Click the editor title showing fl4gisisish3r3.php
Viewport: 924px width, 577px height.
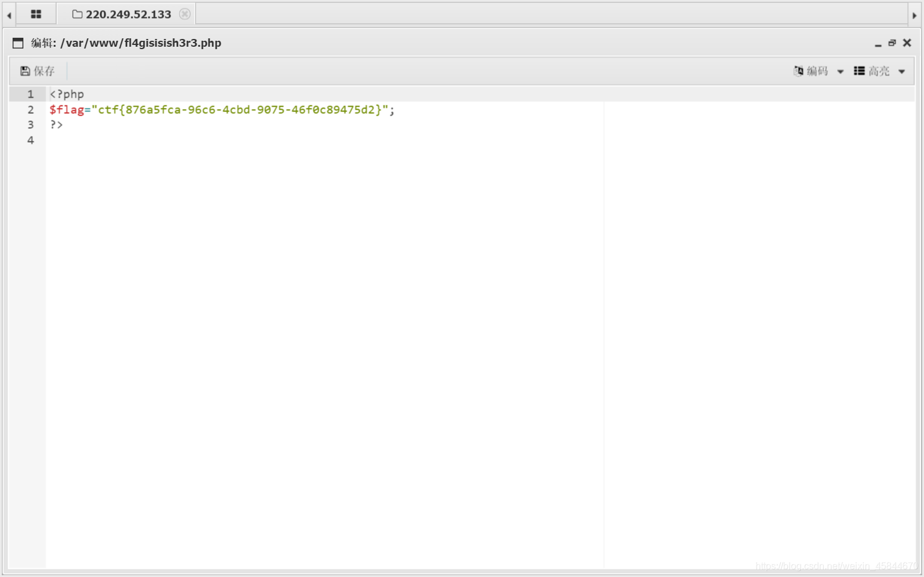pyautogui.click(x=142, y=43)
